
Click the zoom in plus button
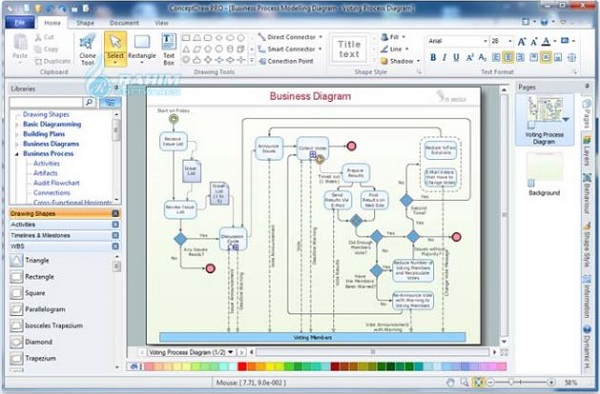[x=551, y=382]
